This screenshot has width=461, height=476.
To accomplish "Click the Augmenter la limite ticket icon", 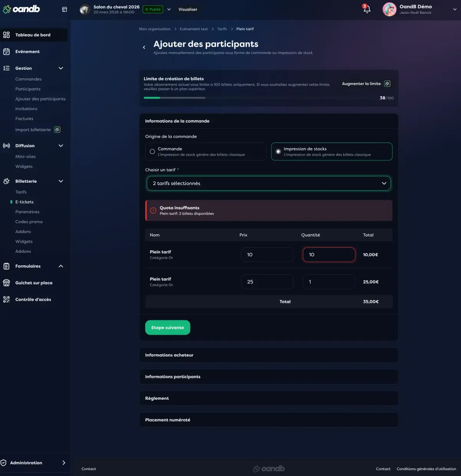I will click(x=387, y=84).
